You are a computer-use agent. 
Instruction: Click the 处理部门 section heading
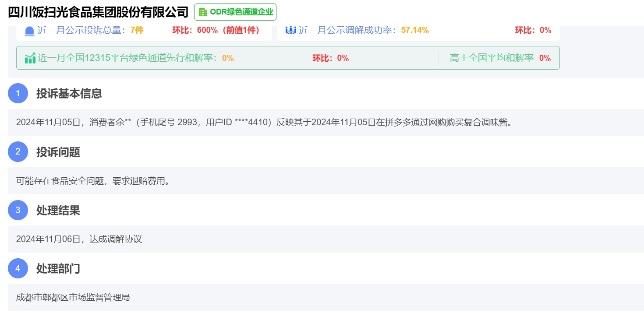point(58,268)
